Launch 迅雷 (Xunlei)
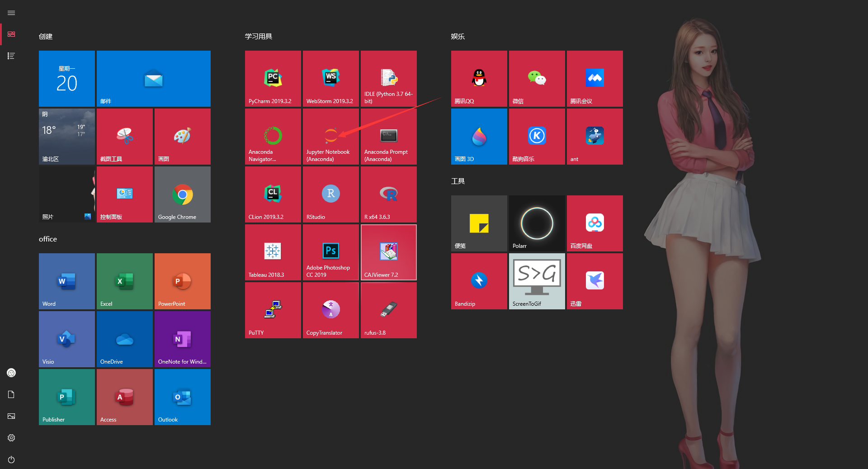This screenshot has width=868, height=469. pyautogui.click(x=595, y=281)
